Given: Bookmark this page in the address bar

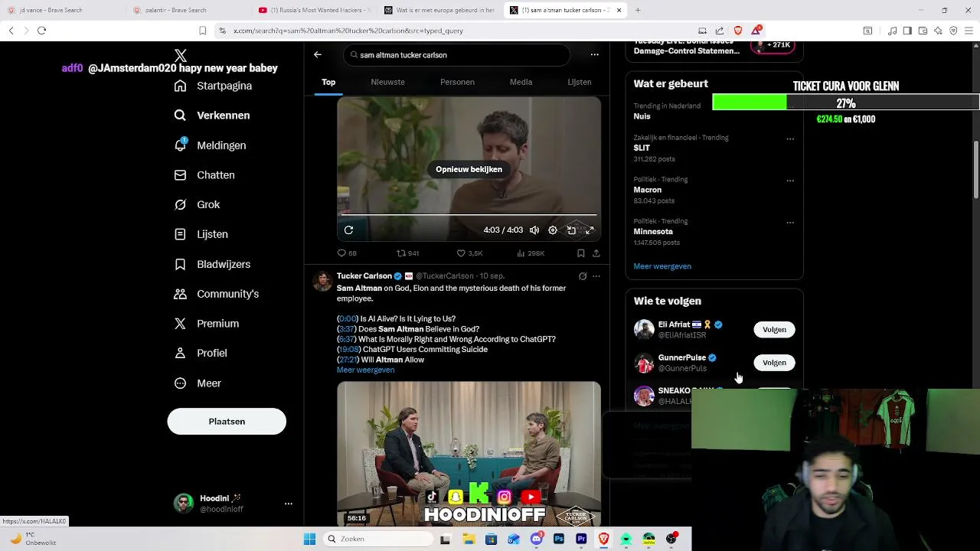Looking at the screenshot, I should 202,31.
